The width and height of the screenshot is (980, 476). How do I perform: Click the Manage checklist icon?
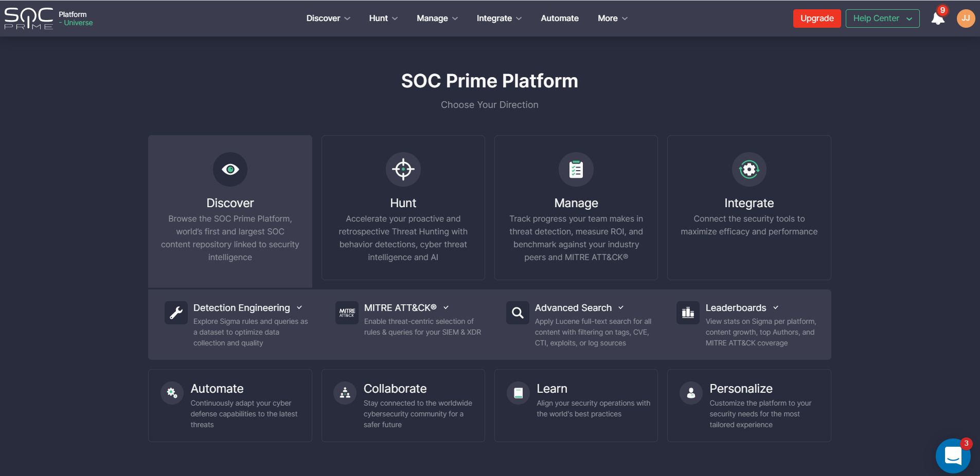[x=576, y=169]
